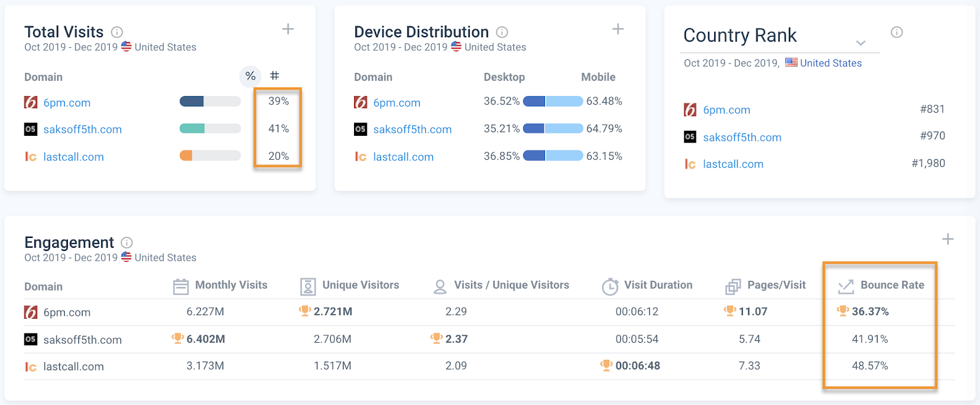Click the saksoff5th.com favicon in Country Rank
This screenshot has height=405, width=980.
(690, 136)
